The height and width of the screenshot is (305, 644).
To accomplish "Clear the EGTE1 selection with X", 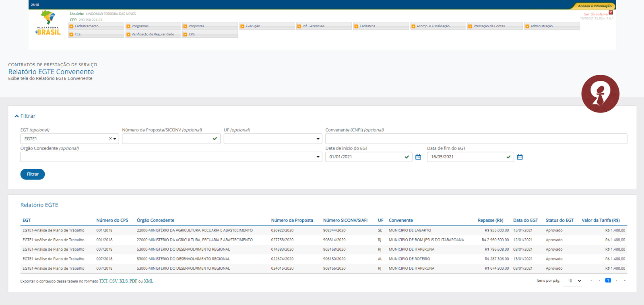I will tap(110, 139).
